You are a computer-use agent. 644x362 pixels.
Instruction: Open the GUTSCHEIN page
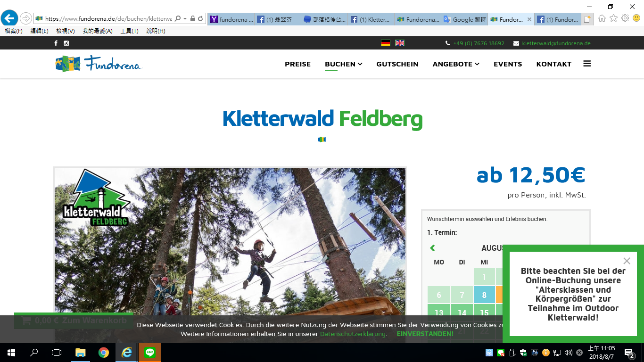(397, 64)
